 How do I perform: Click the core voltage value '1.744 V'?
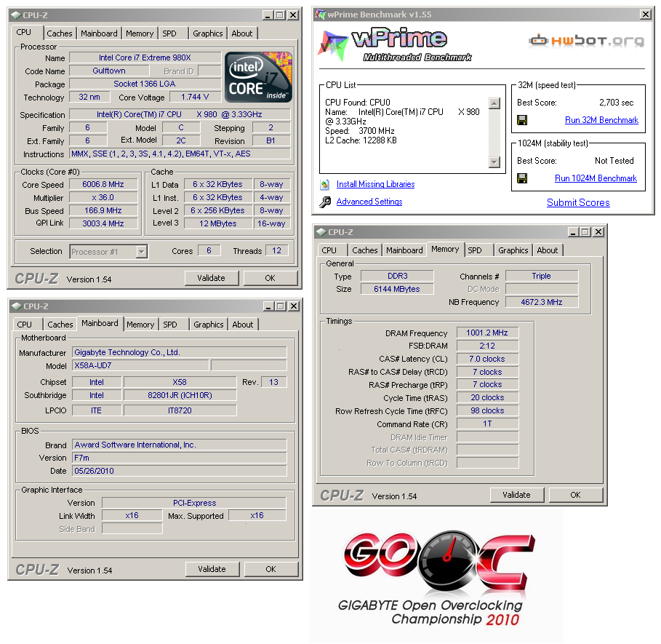pos(195,97)
